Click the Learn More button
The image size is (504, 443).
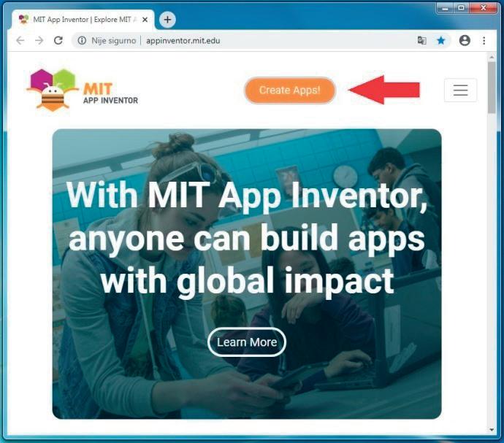tap(247, 342)
